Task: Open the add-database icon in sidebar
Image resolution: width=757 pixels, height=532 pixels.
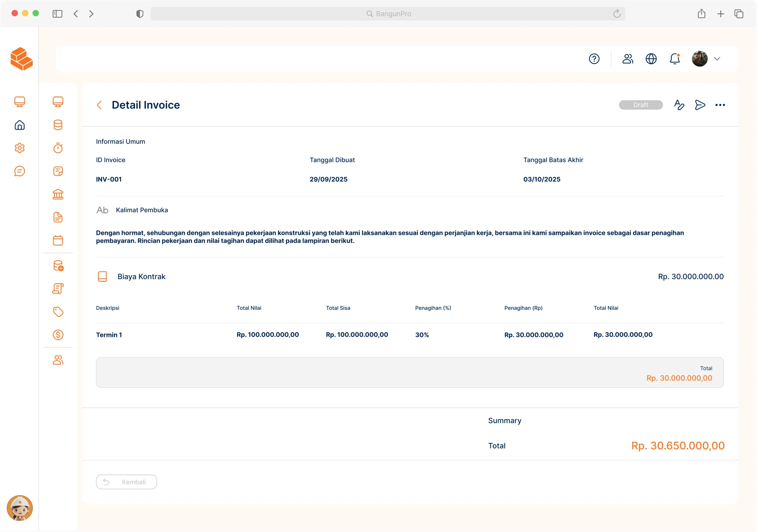Action: tap(58, 266)
